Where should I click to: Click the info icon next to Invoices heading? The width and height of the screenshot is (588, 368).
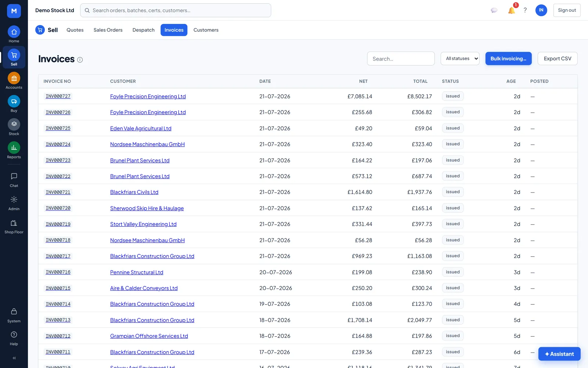[80, 60]
